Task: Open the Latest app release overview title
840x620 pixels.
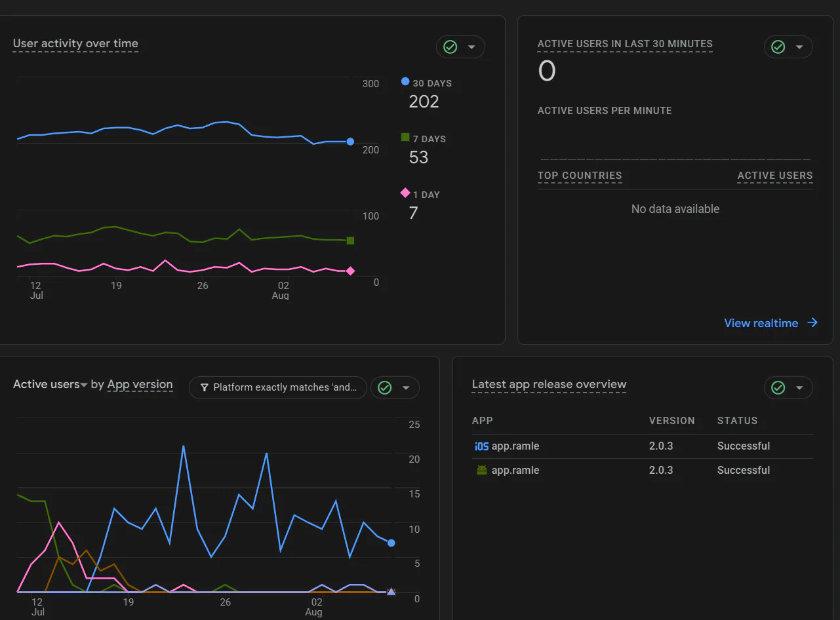Action: coord(549,385)
